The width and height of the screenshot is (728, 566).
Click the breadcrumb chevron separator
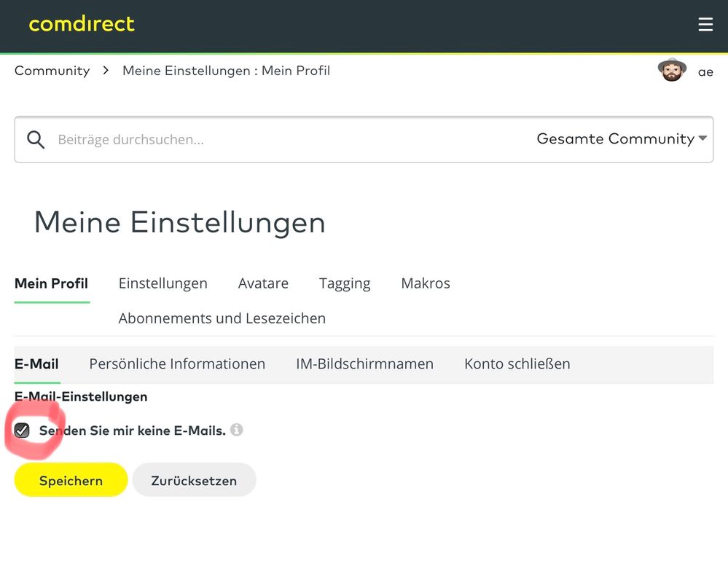click(x=106, y=71)
